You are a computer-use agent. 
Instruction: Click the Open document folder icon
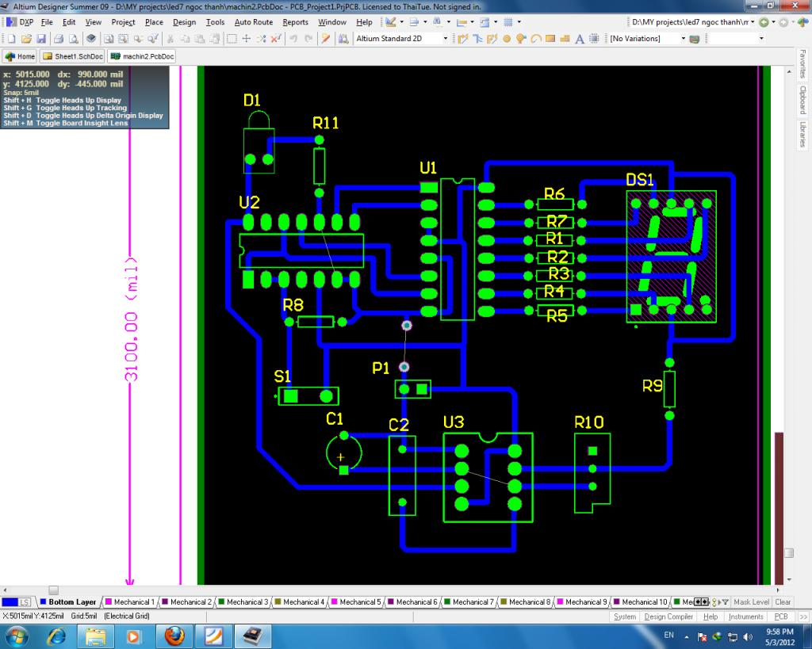point(26,39)
